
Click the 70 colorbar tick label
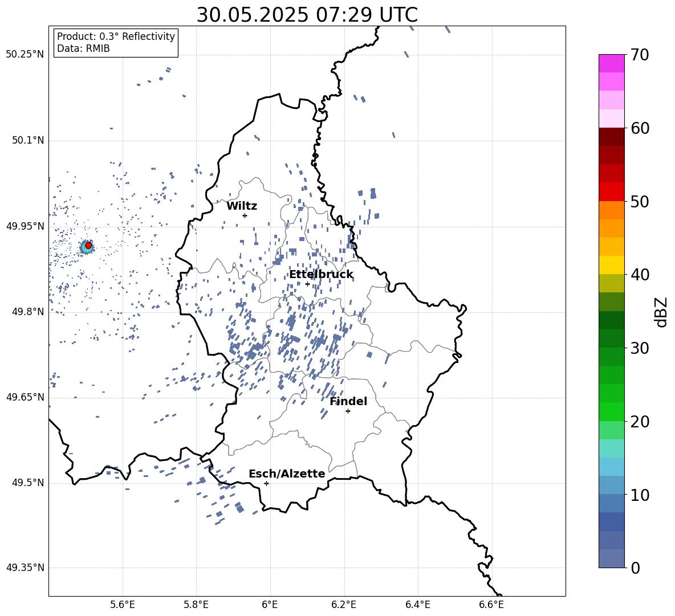[x=640, y=55]
